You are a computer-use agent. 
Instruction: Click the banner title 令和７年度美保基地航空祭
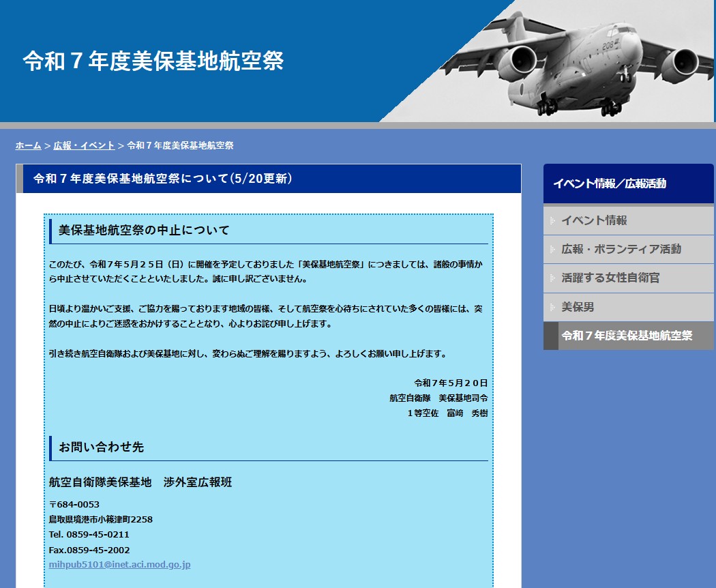point(153,61)
